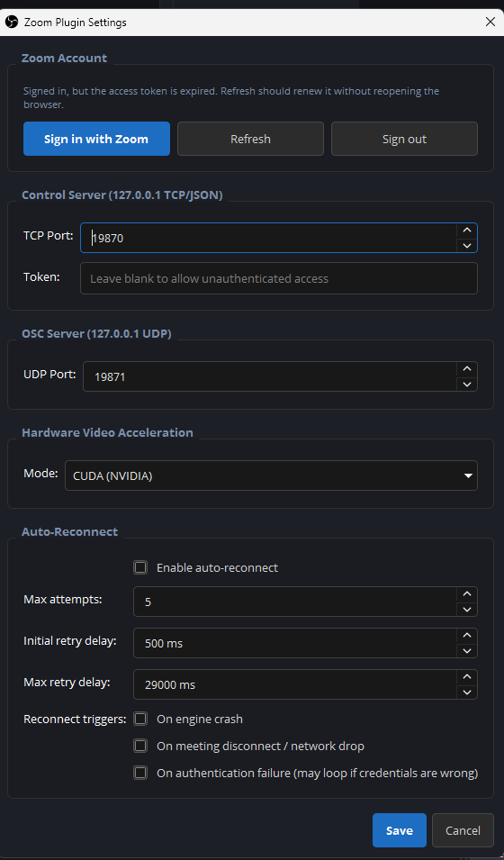Click the Reconnect triggers label
The width and height of the screenshot is (504, 860).
[x=75, y=719]
